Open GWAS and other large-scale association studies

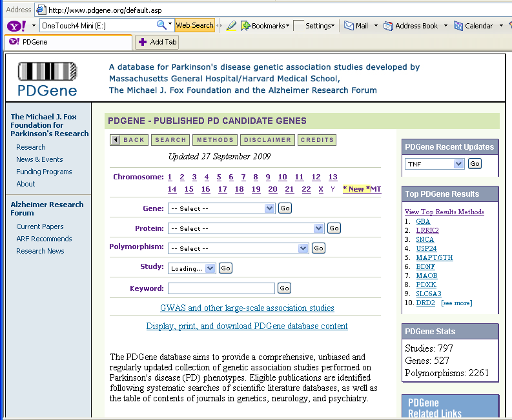coord(247,308)
